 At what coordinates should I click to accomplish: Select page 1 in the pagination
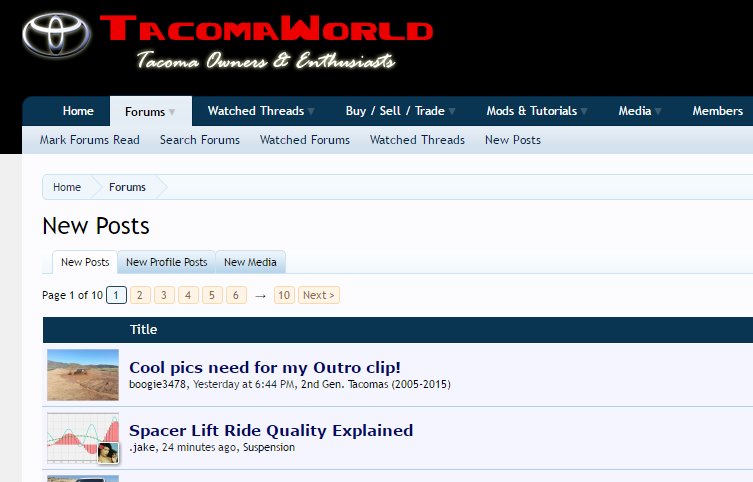point(116,295)
